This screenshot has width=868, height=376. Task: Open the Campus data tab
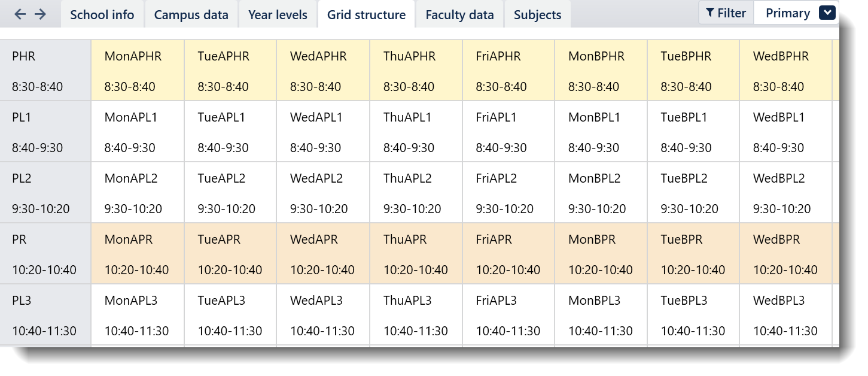pyautogui.click(x=191, y=15)
